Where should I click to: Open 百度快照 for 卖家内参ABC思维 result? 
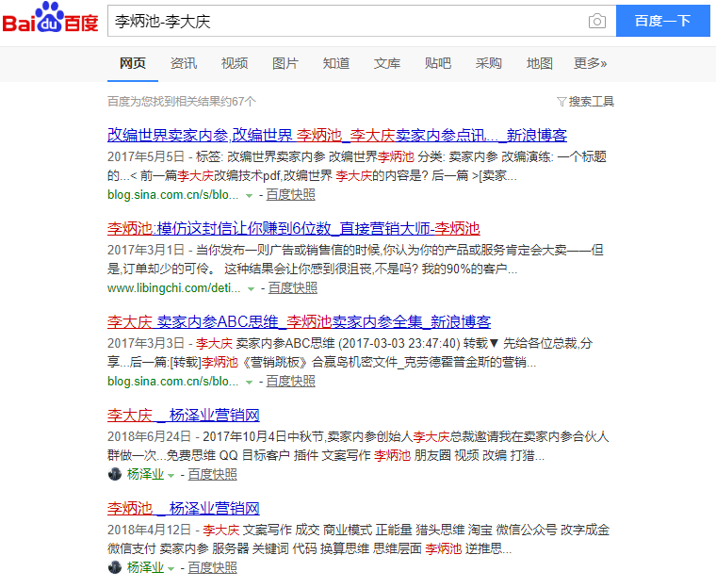(290, 381)
